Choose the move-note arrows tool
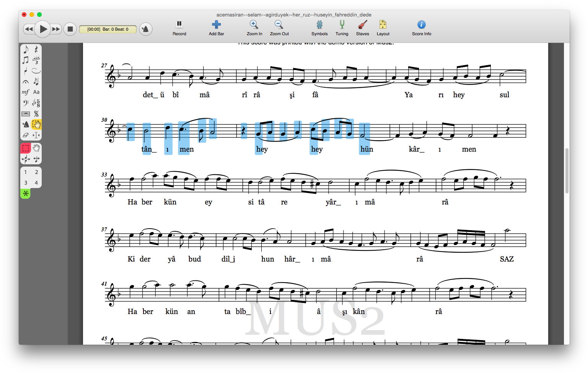The image size is (588, 373). 26,159
